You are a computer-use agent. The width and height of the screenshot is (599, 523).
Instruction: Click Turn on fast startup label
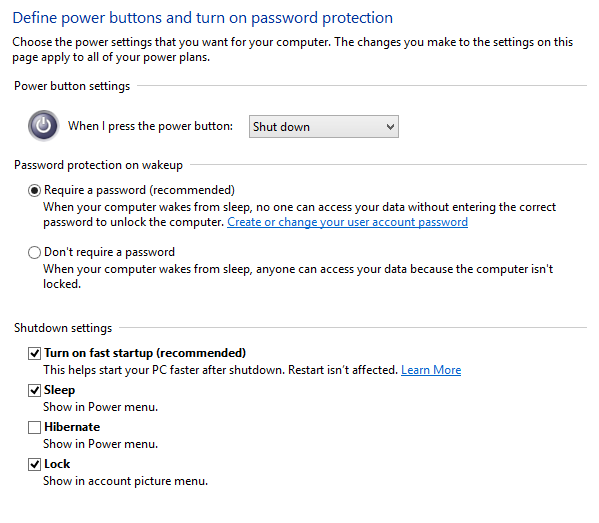[145, 353]
